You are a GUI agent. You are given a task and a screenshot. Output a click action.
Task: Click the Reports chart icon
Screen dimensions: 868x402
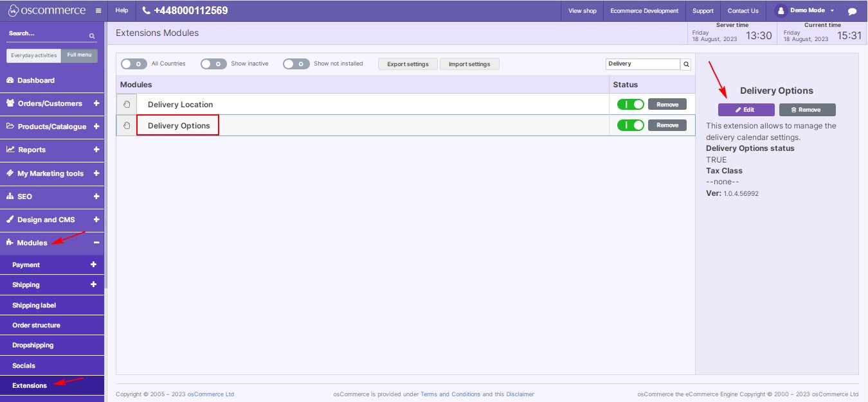(x=10, y=150)
